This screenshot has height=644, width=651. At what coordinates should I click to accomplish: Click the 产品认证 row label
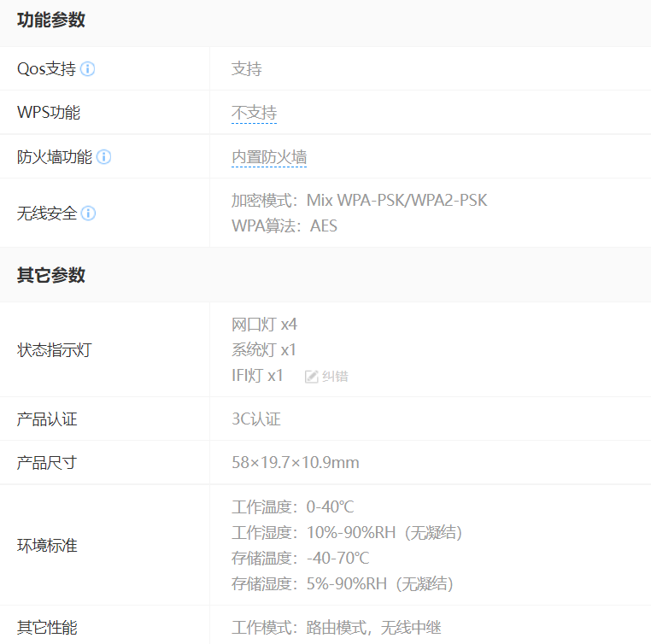(x=47, y=419)
